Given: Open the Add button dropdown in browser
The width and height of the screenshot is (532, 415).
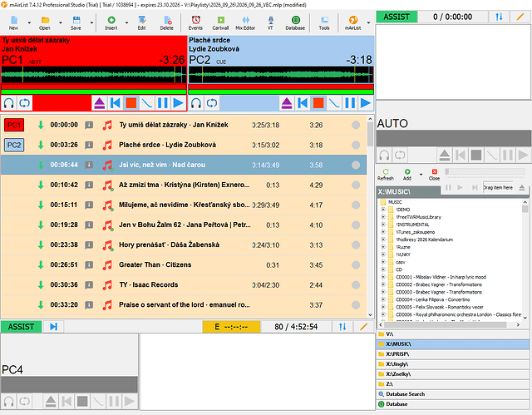Looking at the screenshot, I should pos(421,175).
